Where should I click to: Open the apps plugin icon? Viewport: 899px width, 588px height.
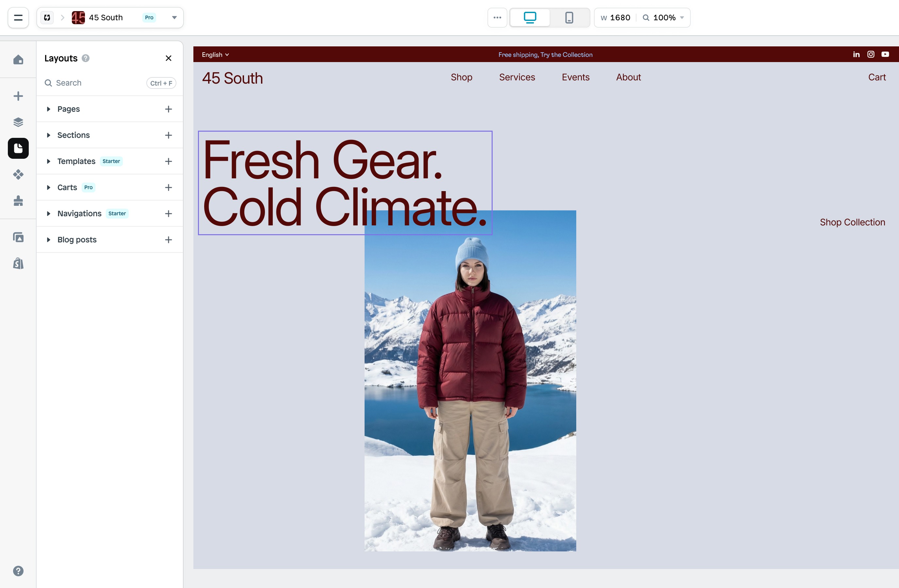pyautogui.click(x=18, y=201)
